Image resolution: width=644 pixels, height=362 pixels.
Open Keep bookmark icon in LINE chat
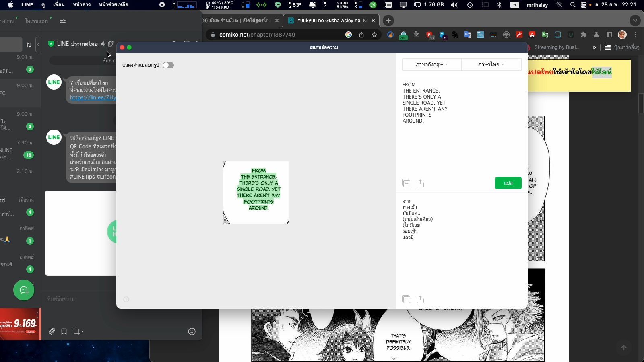[64, 331]
